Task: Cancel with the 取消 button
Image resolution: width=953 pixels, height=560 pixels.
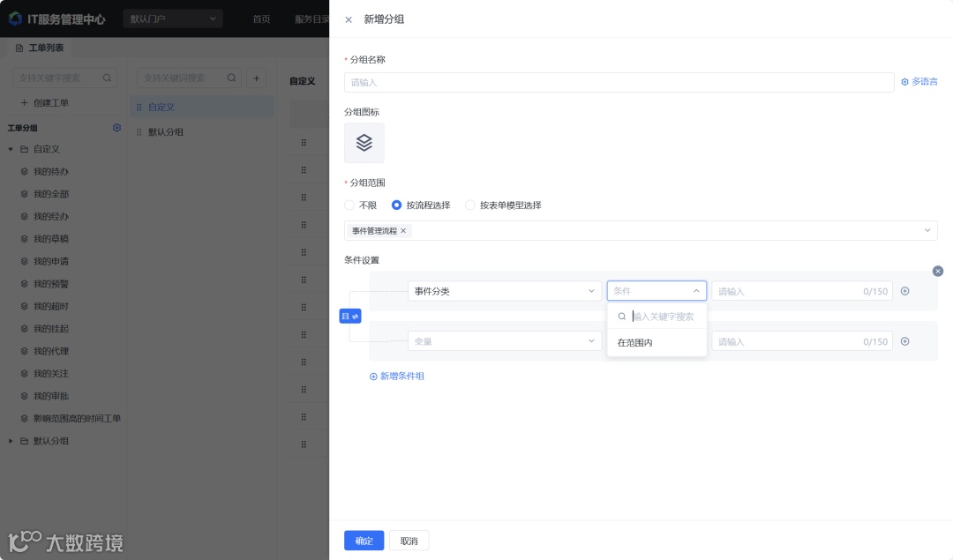Action: coord(409,541)
